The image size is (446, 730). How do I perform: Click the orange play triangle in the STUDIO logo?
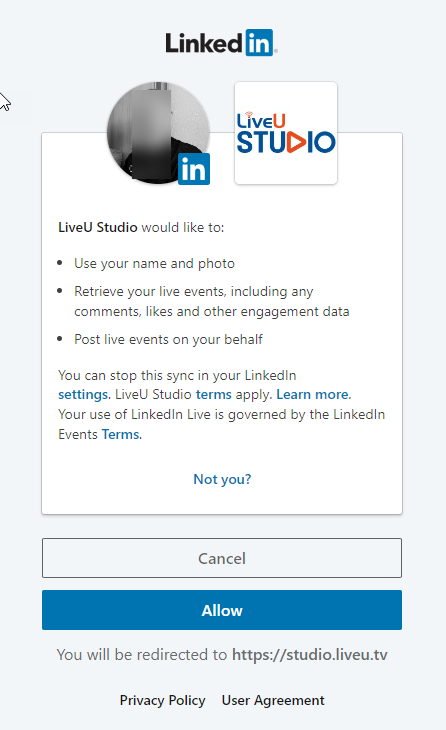[297, 142]
